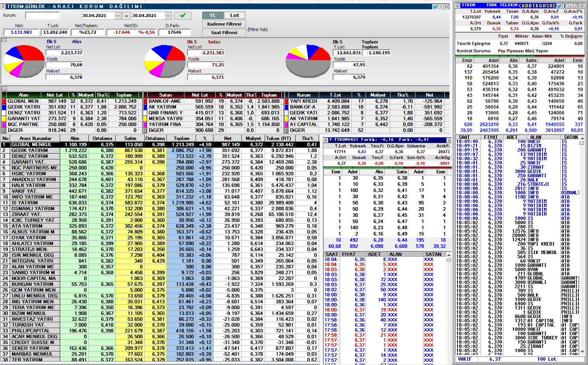The image size is (588, 365).
Task: Click Twitter icon in TTKOM Turk Telekom panel header
Action: pos(559,5)
